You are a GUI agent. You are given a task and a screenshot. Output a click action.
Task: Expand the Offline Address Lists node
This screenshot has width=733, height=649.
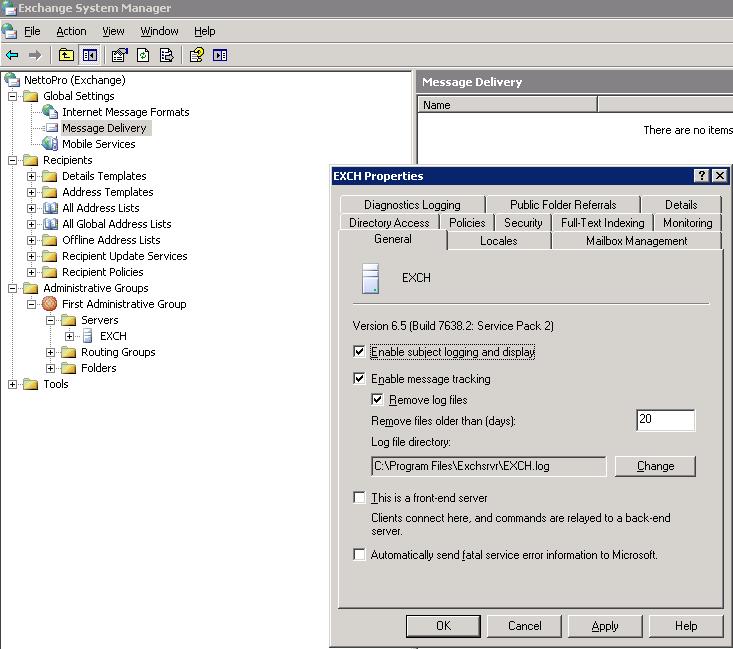point(31,240)
